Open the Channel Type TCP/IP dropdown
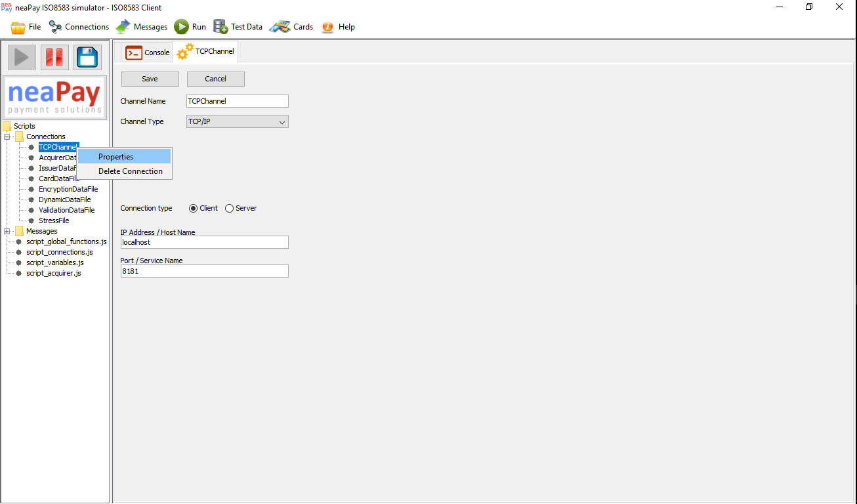This screenshot has height=504, width=857. 238,121
